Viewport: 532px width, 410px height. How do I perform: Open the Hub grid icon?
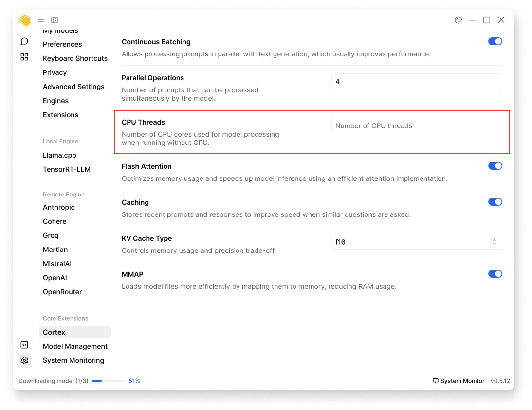click(24, 57)
